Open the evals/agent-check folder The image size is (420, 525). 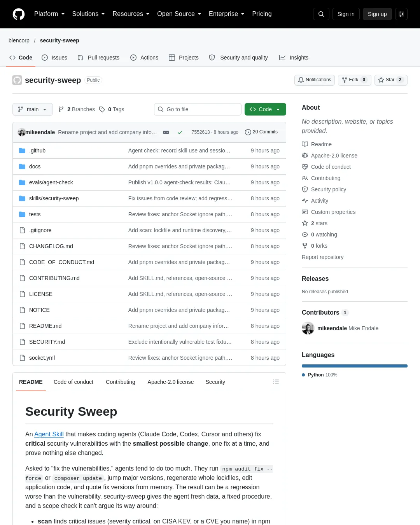point(51,182)
